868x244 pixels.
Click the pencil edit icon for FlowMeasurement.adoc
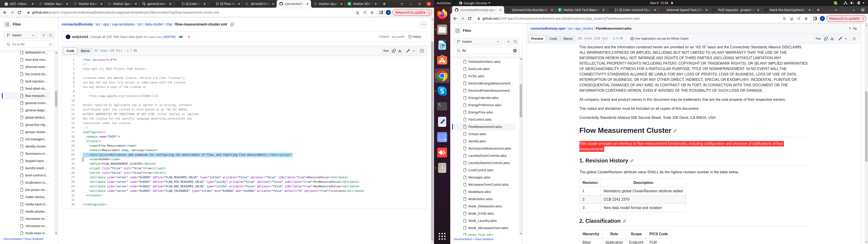[x=840, y=39]
